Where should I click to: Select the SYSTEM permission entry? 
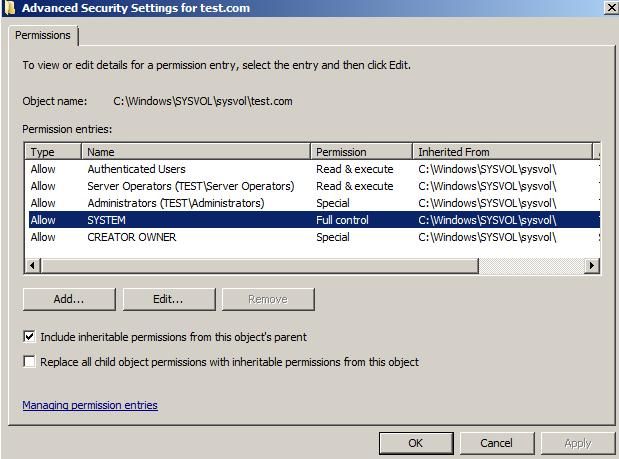314,220
